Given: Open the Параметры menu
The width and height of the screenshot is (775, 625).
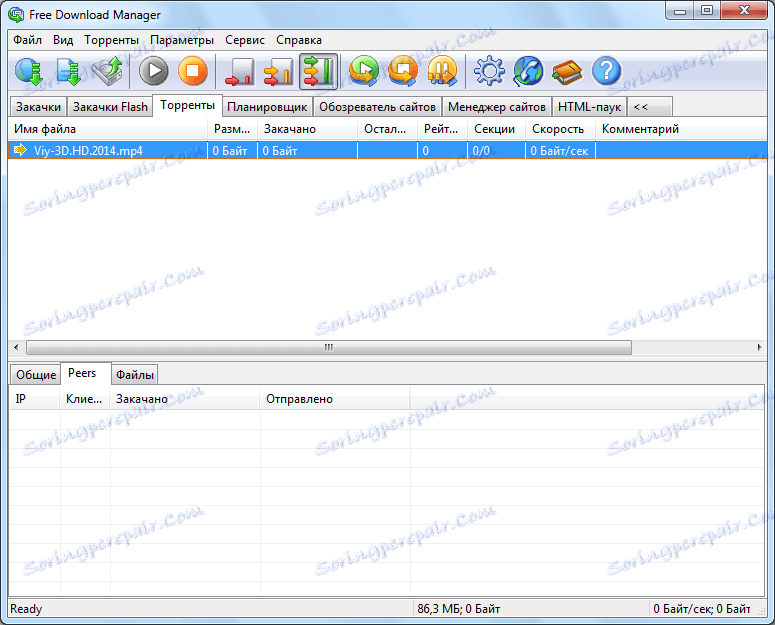Looking at the screenshot, I should tap(182, 40).
